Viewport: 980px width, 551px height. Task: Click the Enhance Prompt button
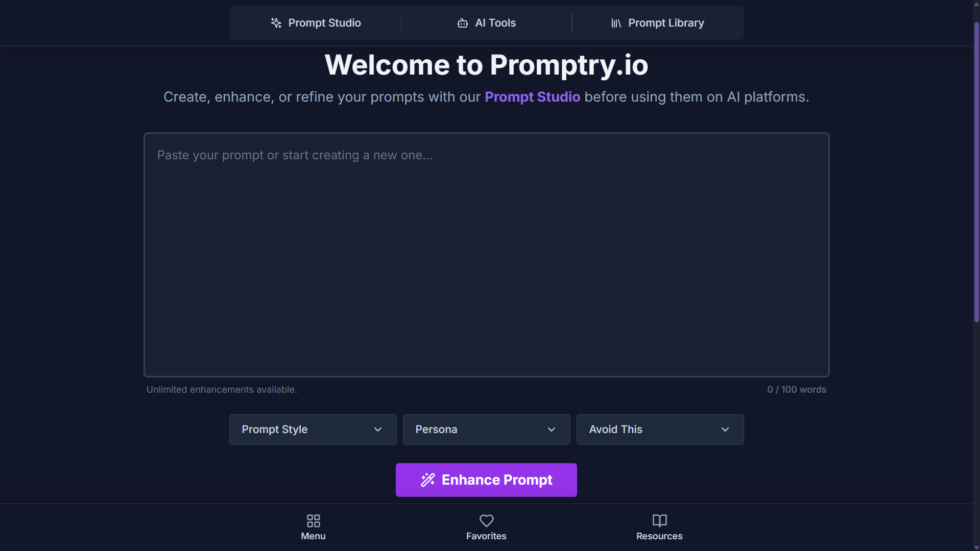[486, 480]
